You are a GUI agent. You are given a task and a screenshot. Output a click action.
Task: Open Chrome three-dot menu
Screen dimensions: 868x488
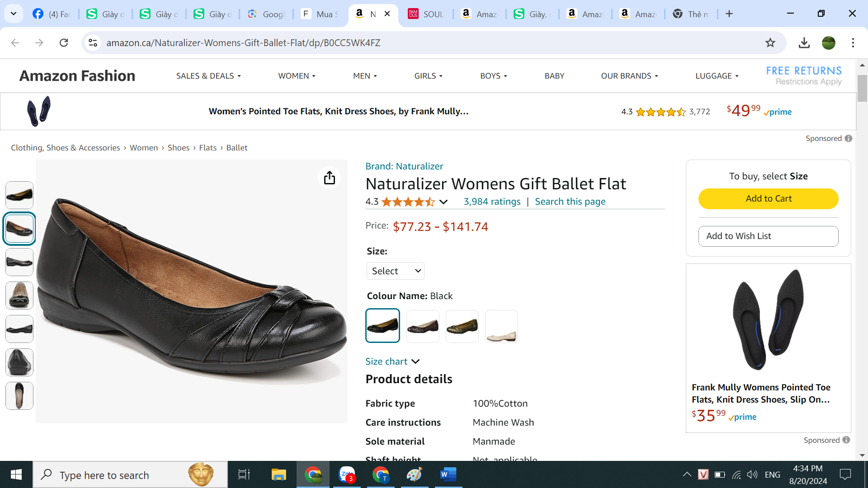(x=853, y=42)
